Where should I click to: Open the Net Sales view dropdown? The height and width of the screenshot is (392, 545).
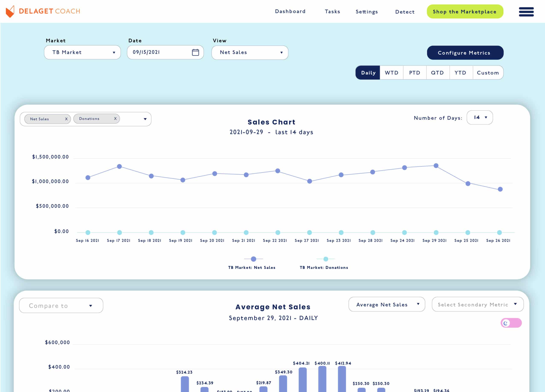coord(250,52)
